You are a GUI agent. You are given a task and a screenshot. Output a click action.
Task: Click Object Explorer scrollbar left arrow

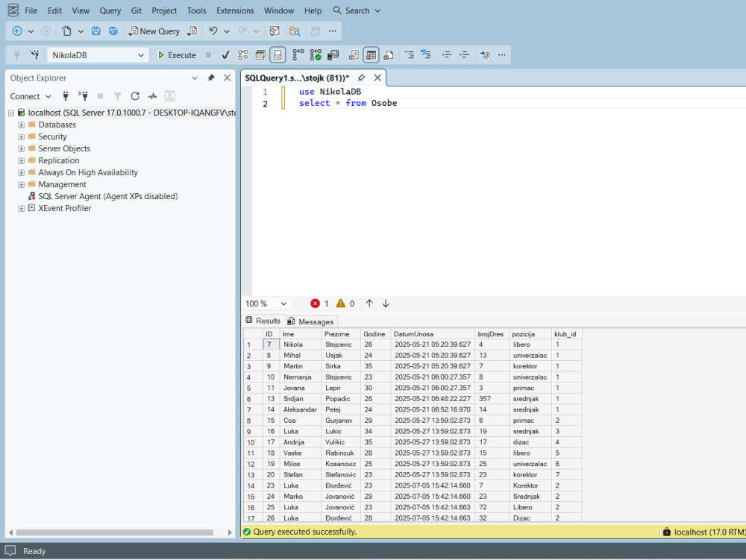(11, 532)
